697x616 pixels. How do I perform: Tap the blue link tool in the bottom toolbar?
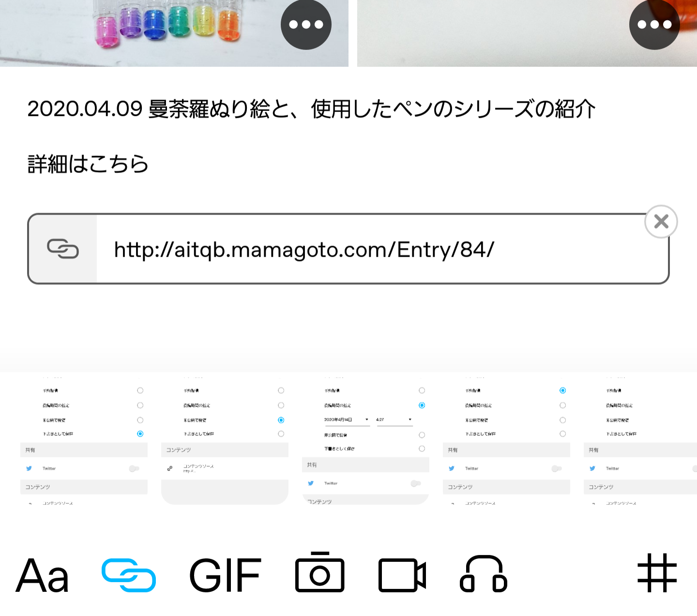[x=129, y=575]
